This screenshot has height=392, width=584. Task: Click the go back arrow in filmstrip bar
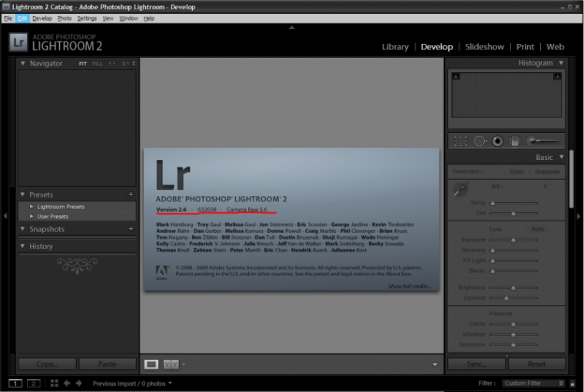(x=67, y=383)
